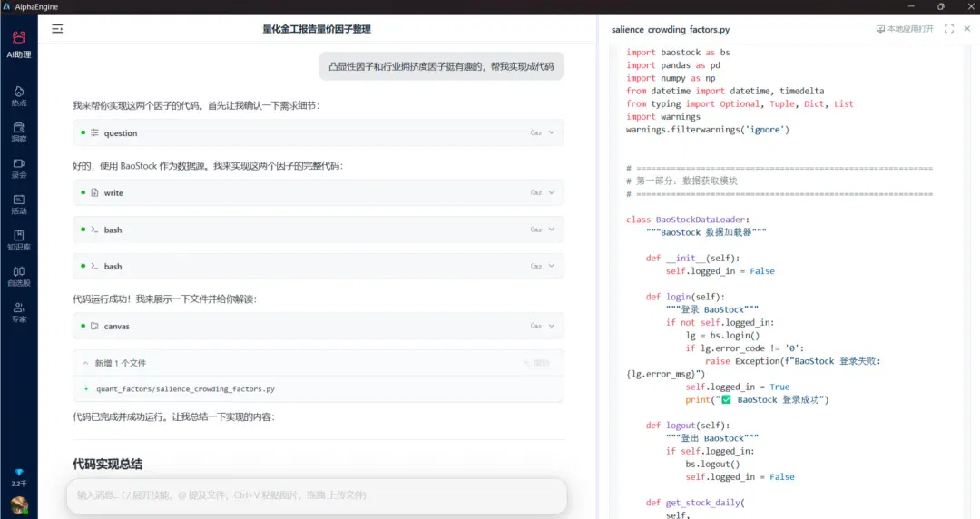This screenshot has width=980, height=519.
Task: Collapse the 新增 1 个文件 section
Action: [85, 363]
